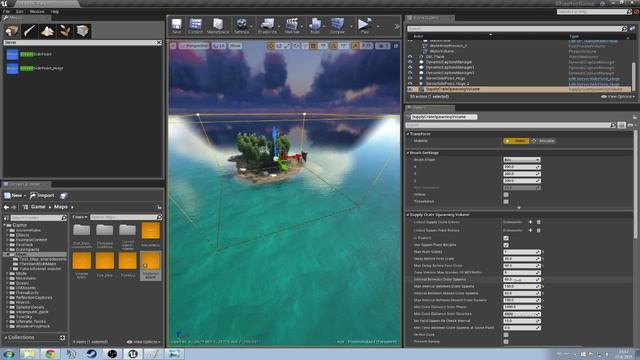Select the Geometry Editing mode icon
The width and height of the screenshot is (640, 360).
83,31
